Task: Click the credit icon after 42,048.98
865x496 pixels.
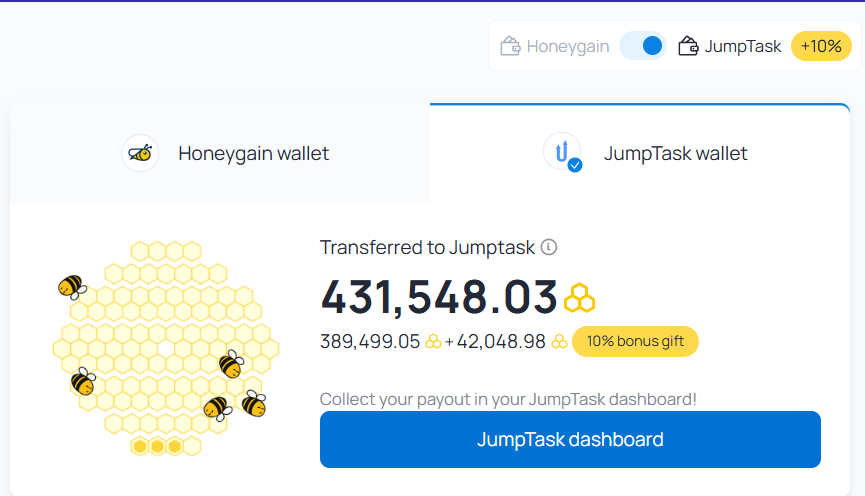Action: pyautogui.click(x=559, y=342)
